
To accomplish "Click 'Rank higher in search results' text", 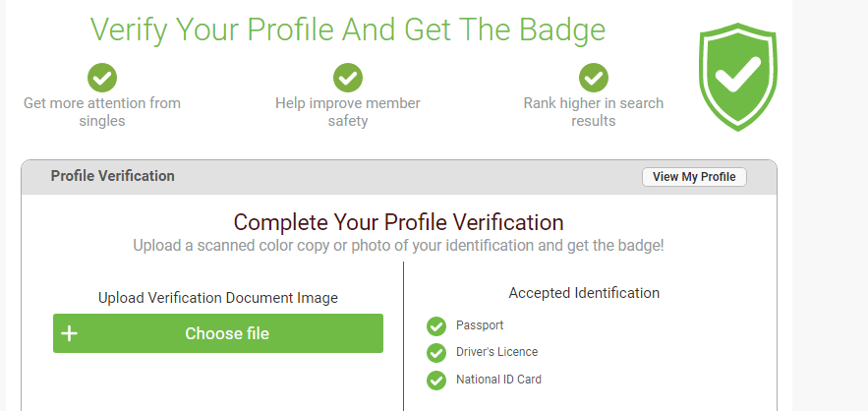I will 593,112.
